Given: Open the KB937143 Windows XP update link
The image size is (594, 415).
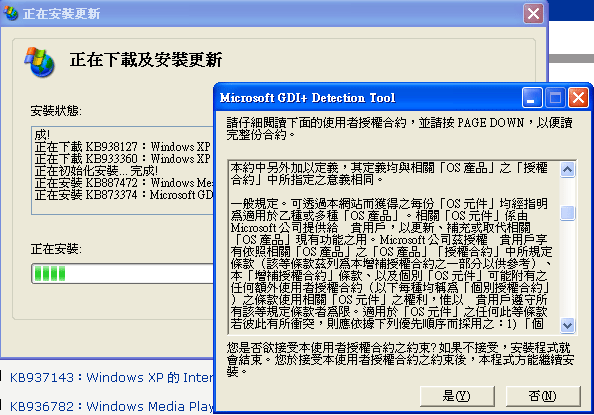Looking at the screenshot, I should (111, 377).
